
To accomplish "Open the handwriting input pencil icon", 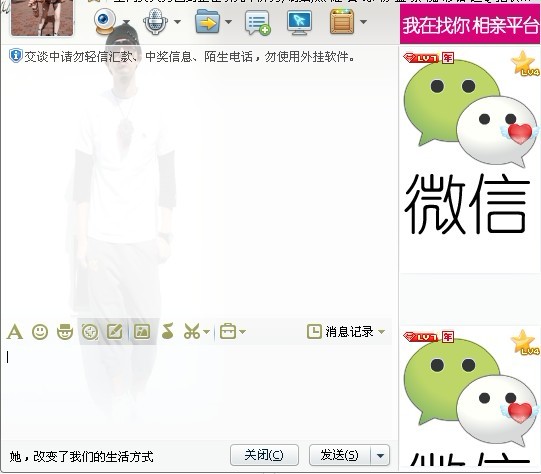I will [115, 332].
